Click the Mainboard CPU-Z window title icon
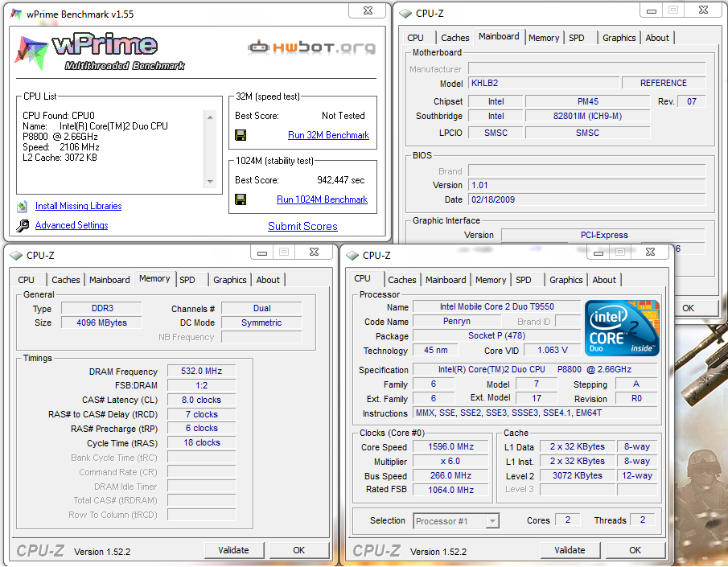 click(405, 14)
